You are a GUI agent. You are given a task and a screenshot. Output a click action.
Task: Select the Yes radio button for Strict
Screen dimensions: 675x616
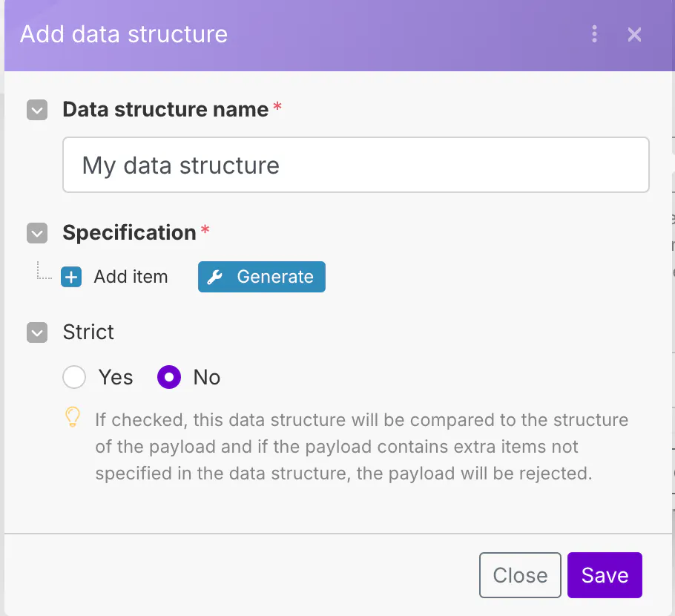point(74,378)
